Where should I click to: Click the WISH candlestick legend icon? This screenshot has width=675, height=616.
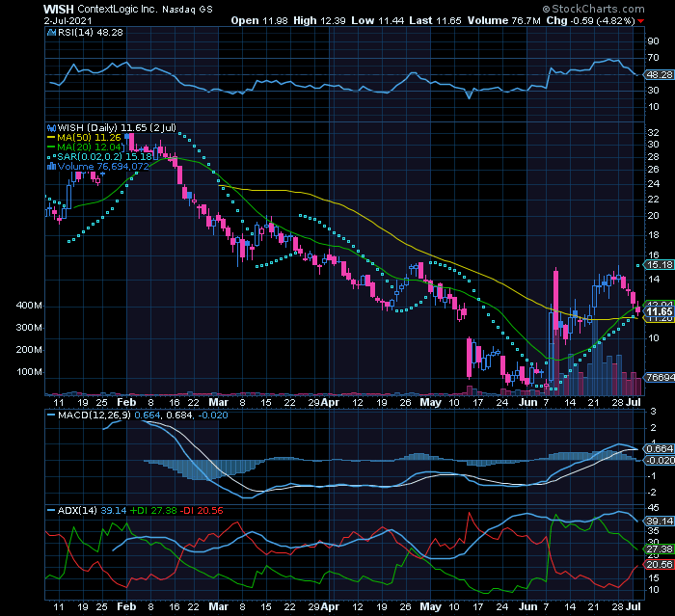49,126
